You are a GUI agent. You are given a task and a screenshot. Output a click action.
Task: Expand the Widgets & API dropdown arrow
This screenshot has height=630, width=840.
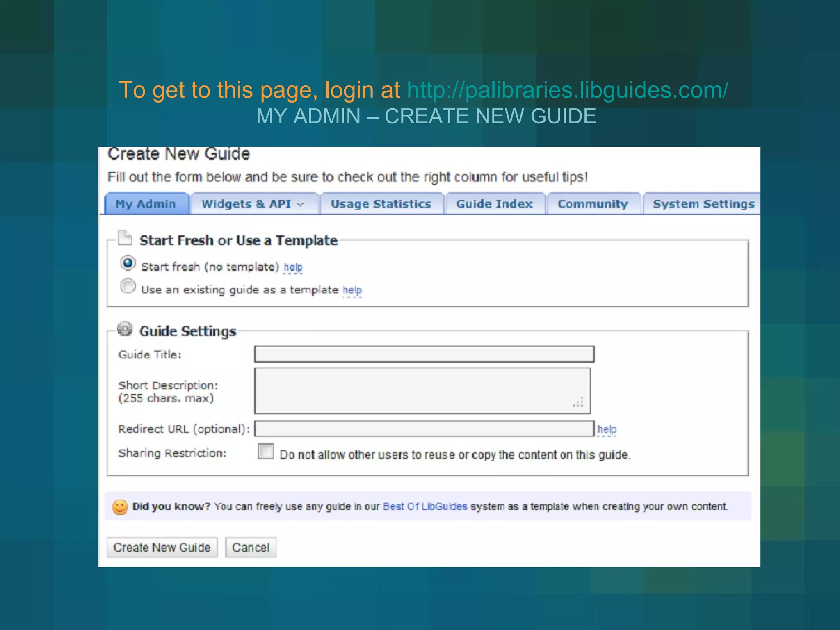pos(301,204)
